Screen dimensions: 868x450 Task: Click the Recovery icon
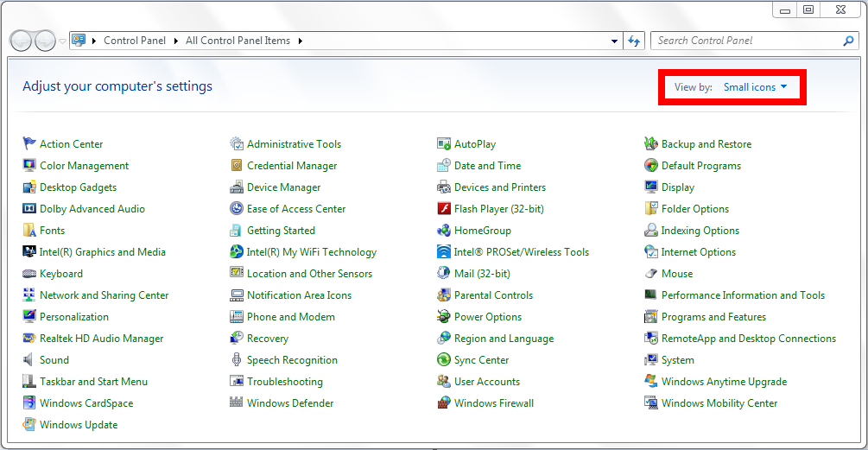[237, 339]
